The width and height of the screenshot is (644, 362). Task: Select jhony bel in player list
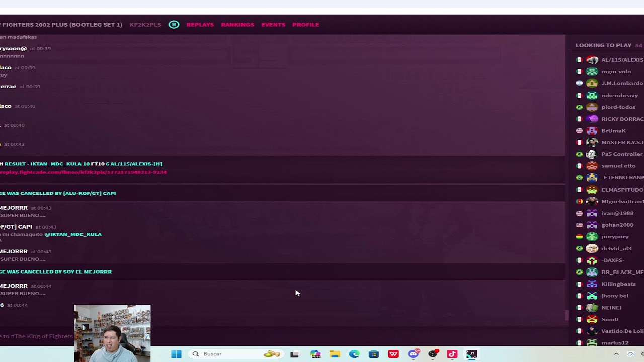(614, 296)
